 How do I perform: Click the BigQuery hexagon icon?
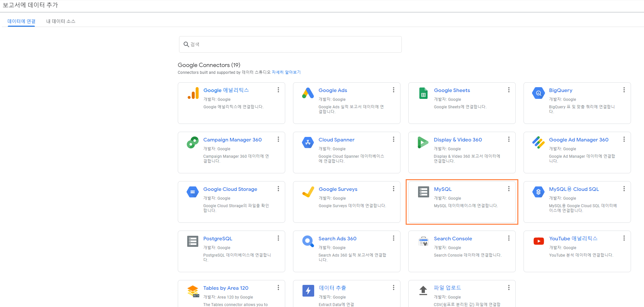click(539, 93)
